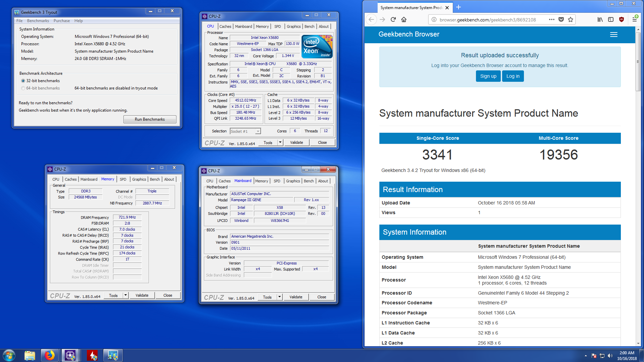The image size is (644, 362).
Task: Bookmark this page with star icon
Action: click(571, 19)
